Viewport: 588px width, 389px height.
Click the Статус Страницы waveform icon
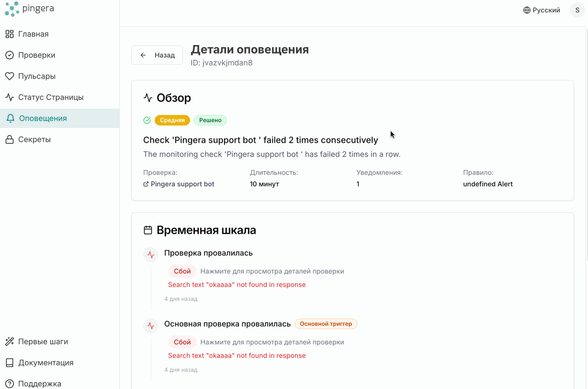[x=11, y=97]
